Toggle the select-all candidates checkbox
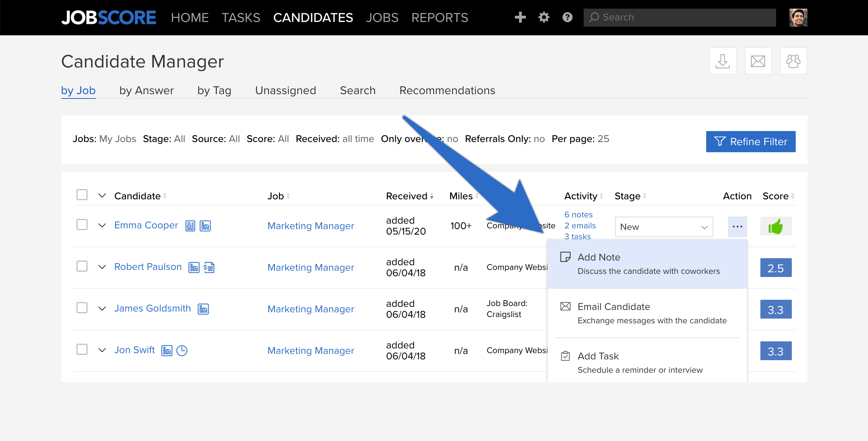The width and height of the screenshot is (868, 441). 82,195
